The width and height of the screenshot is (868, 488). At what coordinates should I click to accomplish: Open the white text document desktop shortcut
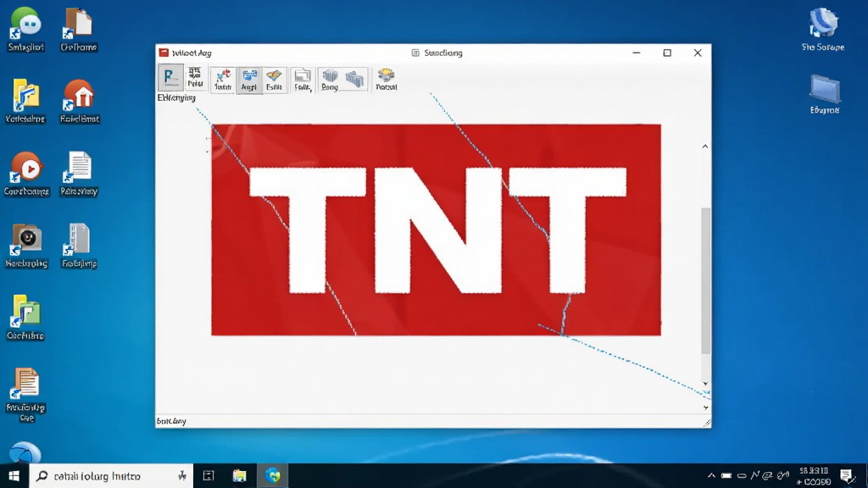tap(79, 173)
